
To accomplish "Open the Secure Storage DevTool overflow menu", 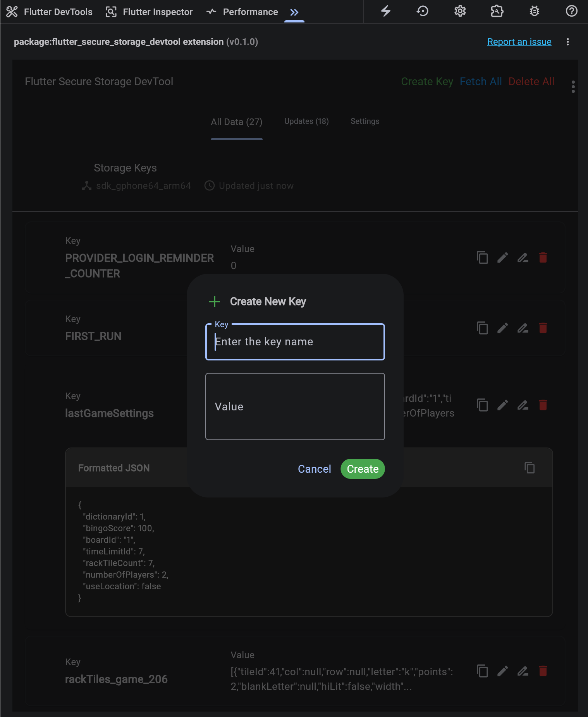I will coord(573,87).
